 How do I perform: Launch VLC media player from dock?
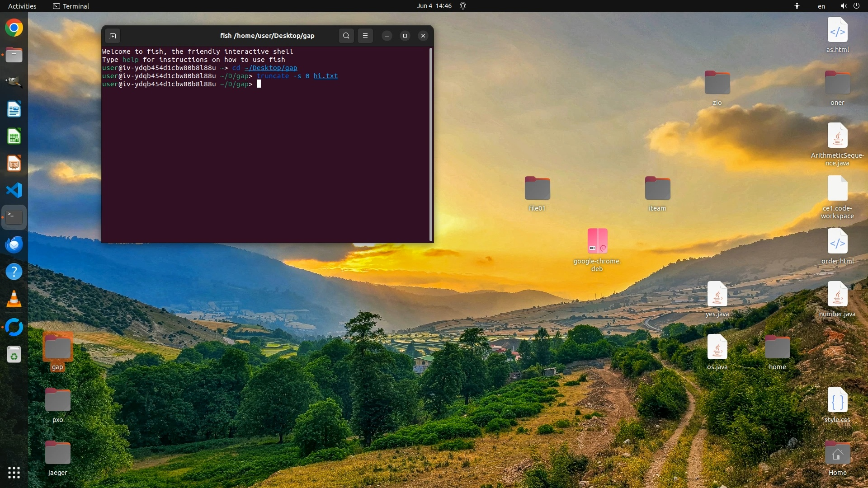click(x=14, y=299)
